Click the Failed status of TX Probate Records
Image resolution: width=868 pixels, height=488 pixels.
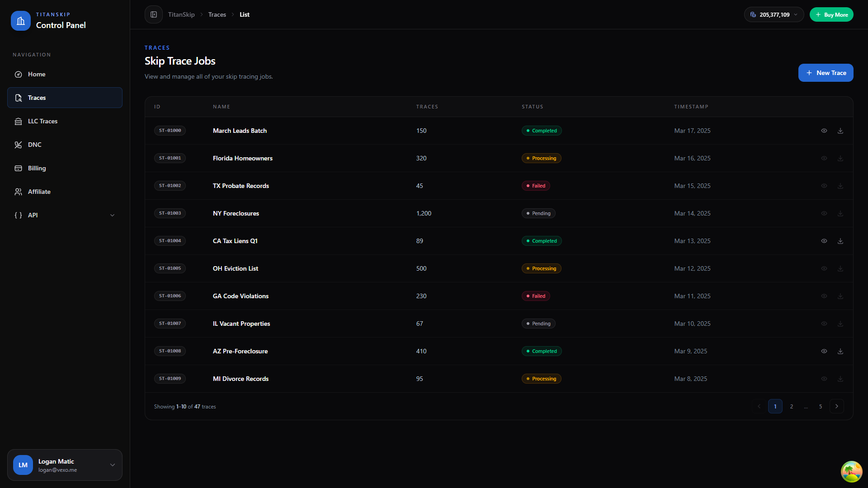pyautogui.click(x=536, y=186)
